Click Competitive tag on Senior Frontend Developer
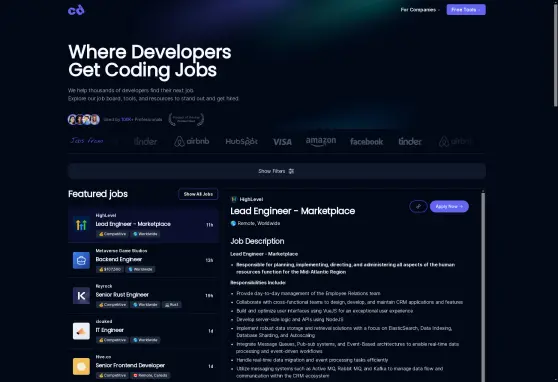The height and width of the screenshot is (382, 558). [112, 375]
